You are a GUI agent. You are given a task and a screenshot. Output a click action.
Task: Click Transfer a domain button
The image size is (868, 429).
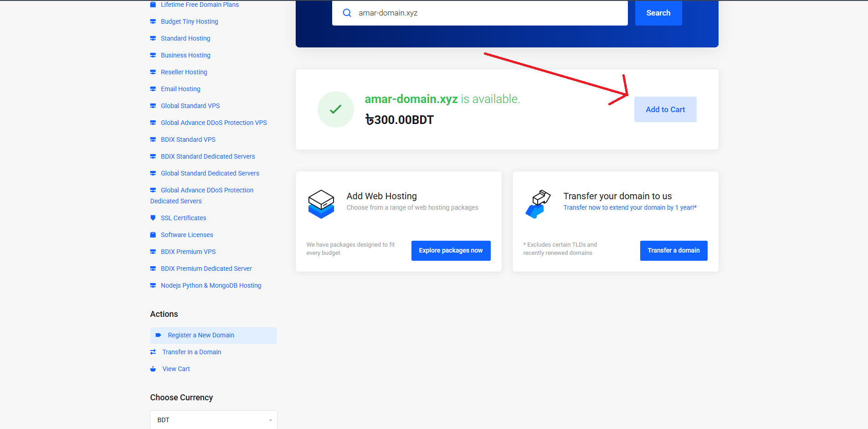[x=673, y=251]
